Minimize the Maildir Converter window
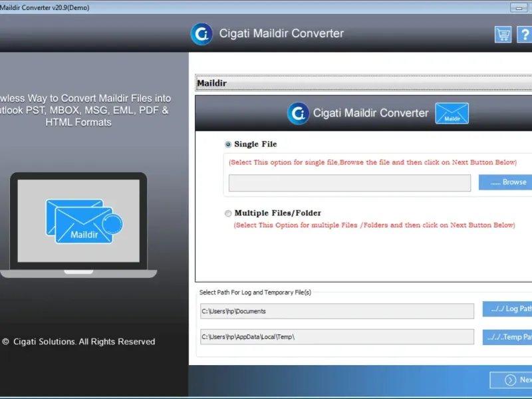 point(519,7)
